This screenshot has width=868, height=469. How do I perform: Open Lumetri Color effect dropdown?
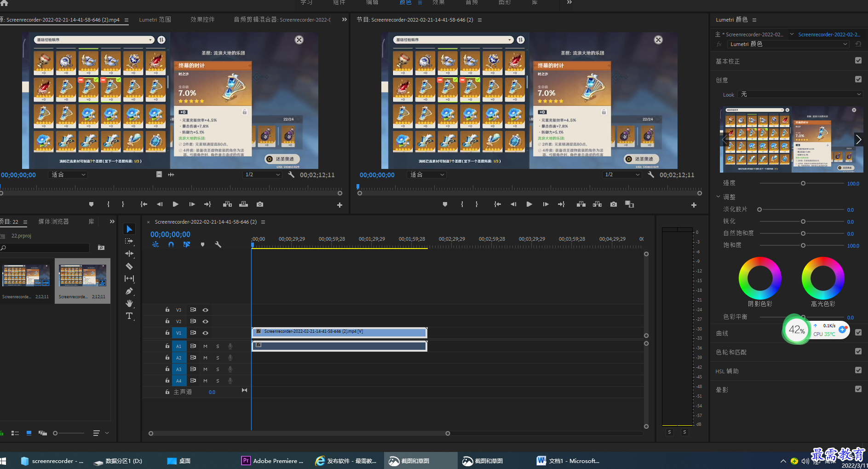coord(788,44)
